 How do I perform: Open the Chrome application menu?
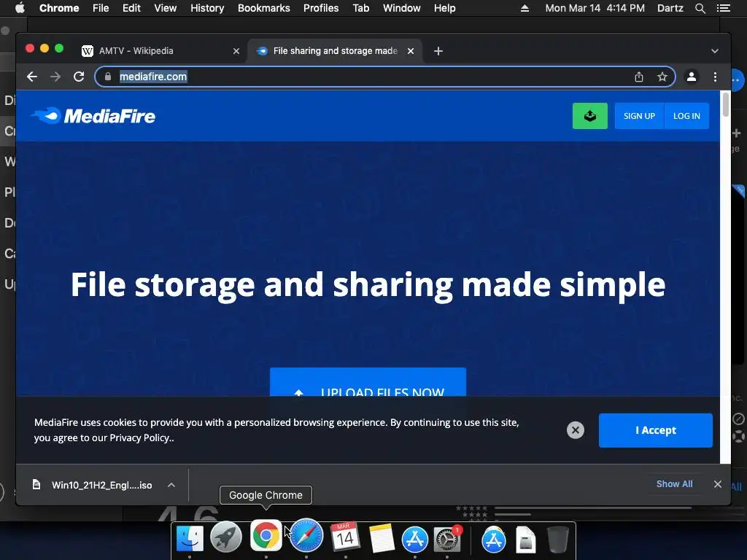pos(59,8)
